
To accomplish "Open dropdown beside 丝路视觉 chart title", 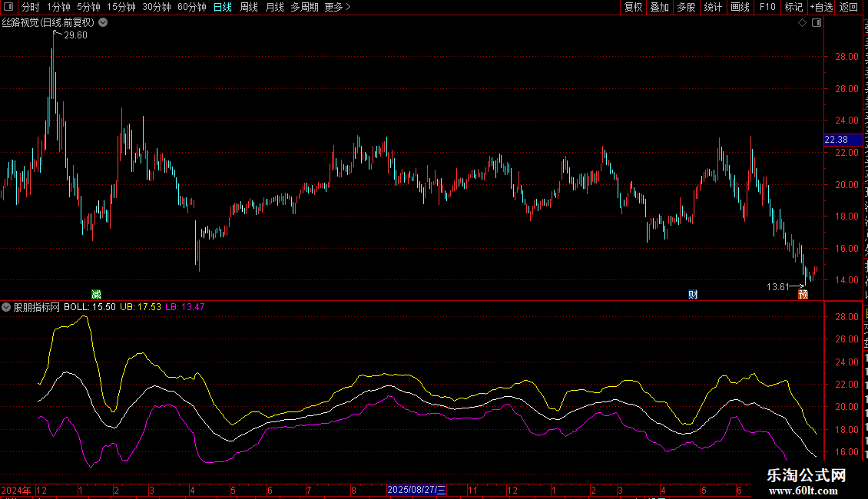I will [x=103, y=23].
